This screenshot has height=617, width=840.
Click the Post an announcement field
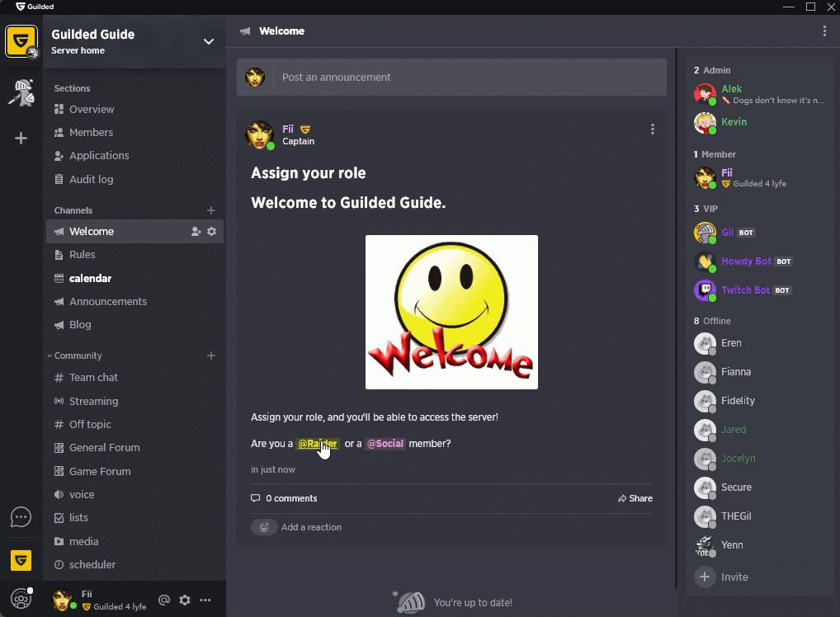pos(451,78)
